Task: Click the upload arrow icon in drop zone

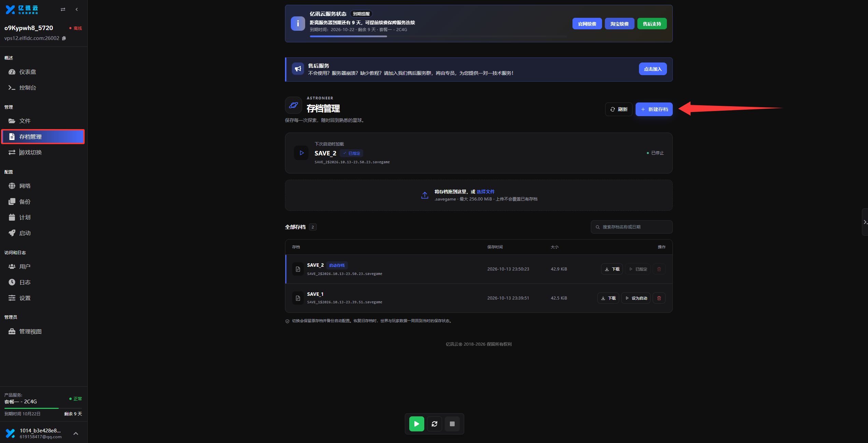Action: pyautogui.click(x=425, y=195)
